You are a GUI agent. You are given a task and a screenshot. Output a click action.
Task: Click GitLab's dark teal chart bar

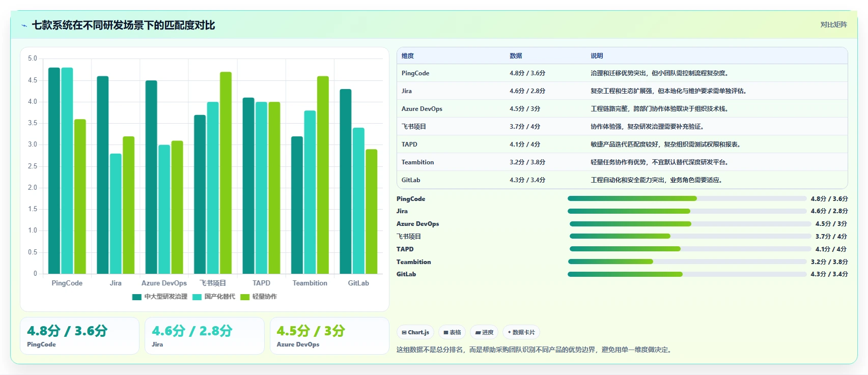pos(346,182)
